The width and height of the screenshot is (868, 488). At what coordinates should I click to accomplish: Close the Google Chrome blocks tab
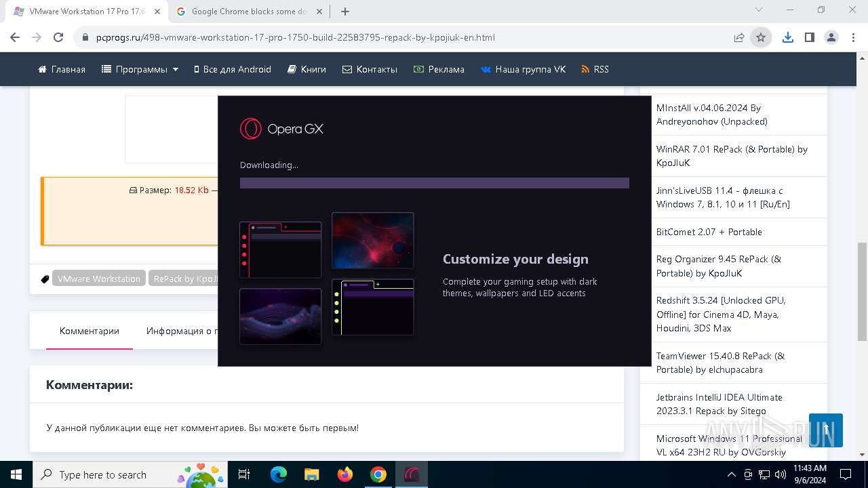(x=320, y=12)
